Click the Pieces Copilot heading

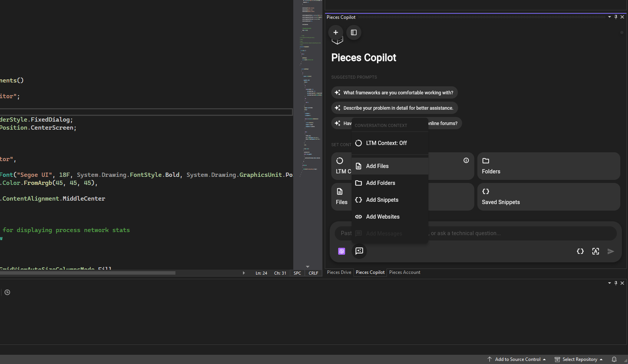(x=364, y=58)
